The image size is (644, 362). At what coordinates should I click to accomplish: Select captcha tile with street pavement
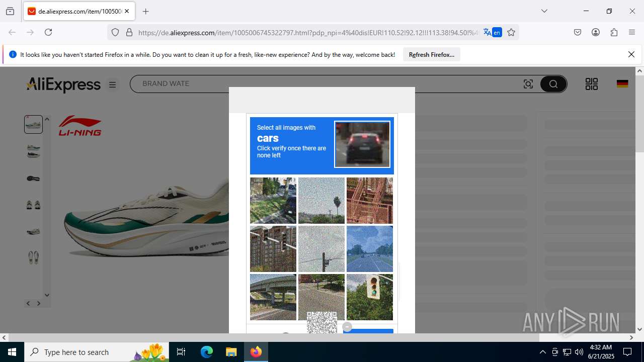point(321,297)
